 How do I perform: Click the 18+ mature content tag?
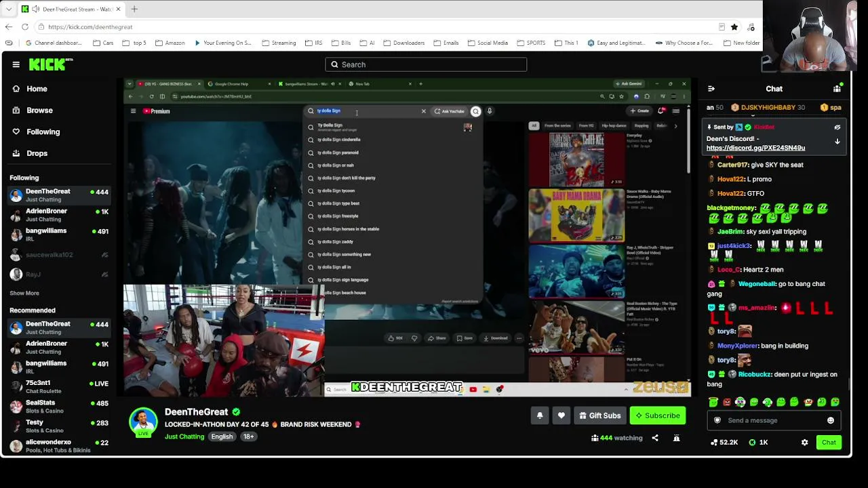point(249,436)
